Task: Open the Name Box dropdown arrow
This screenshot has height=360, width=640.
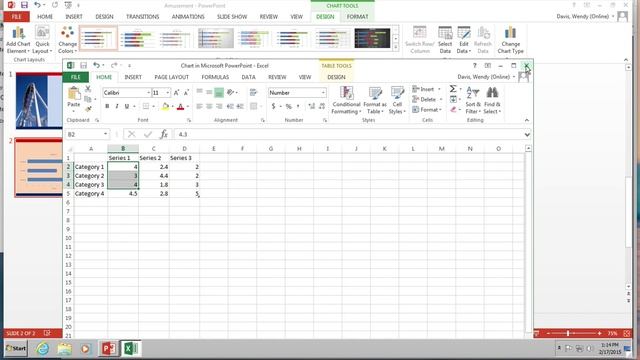Action: click(x=105, y=134)
